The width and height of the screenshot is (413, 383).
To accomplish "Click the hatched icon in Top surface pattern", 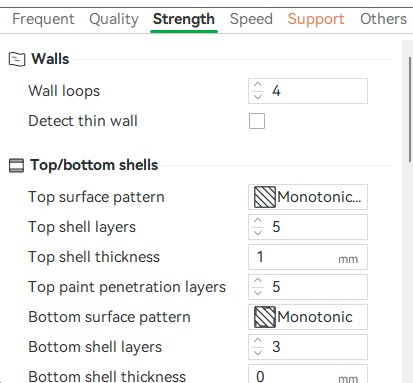I will [x=265, y=197].
